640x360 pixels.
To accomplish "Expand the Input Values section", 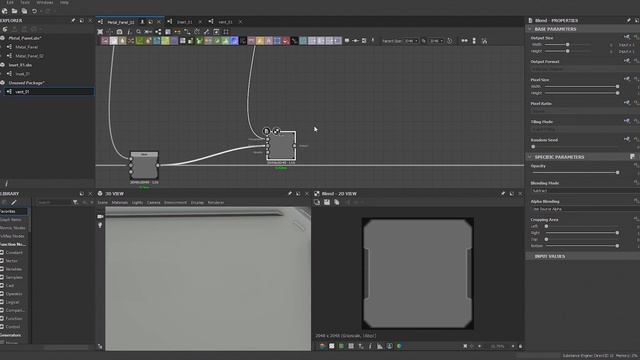I will click(x=530, y=256).
